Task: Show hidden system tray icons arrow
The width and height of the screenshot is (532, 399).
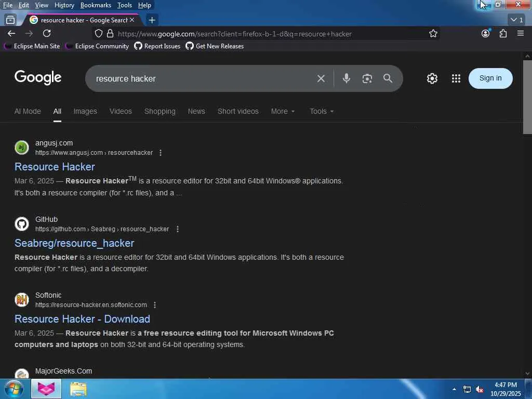Action: click(x=454, y=389)
